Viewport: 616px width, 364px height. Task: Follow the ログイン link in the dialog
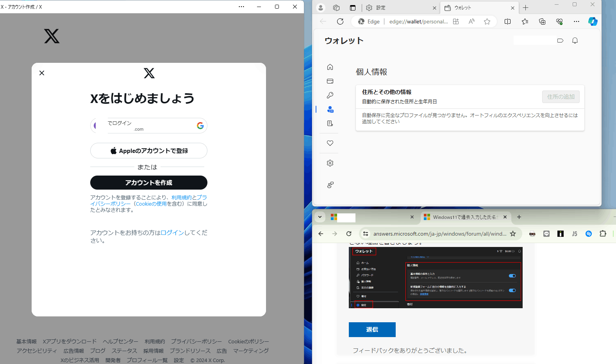pos(172,233)
